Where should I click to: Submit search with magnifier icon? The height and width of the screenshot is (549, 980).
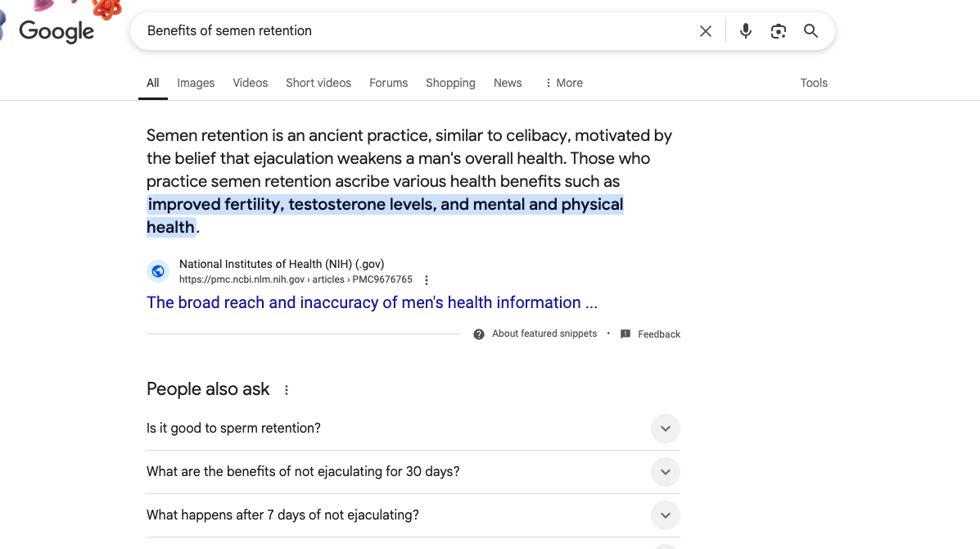tap(811, 31)
